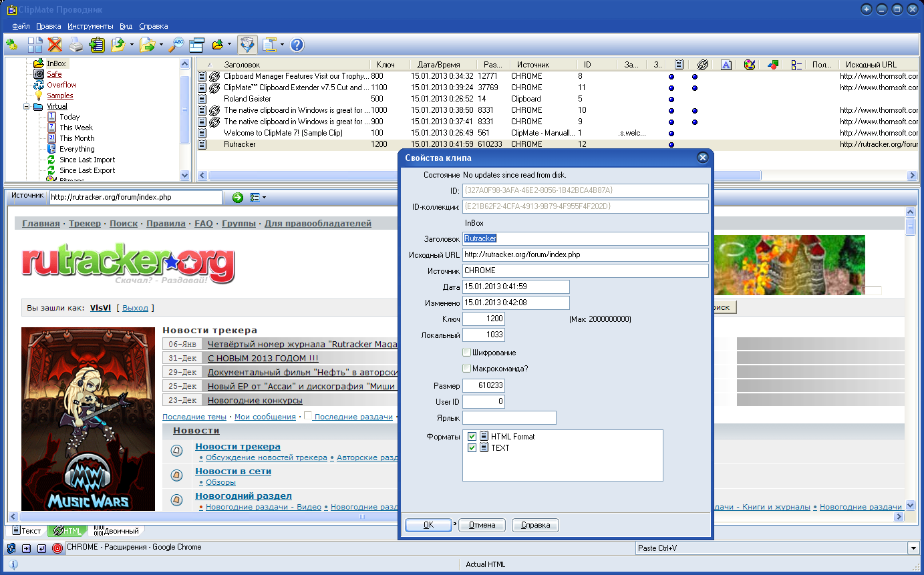Screen dimensions: 924x575
Task: Open the Справка menu
Action: click(x=154, y=26)
